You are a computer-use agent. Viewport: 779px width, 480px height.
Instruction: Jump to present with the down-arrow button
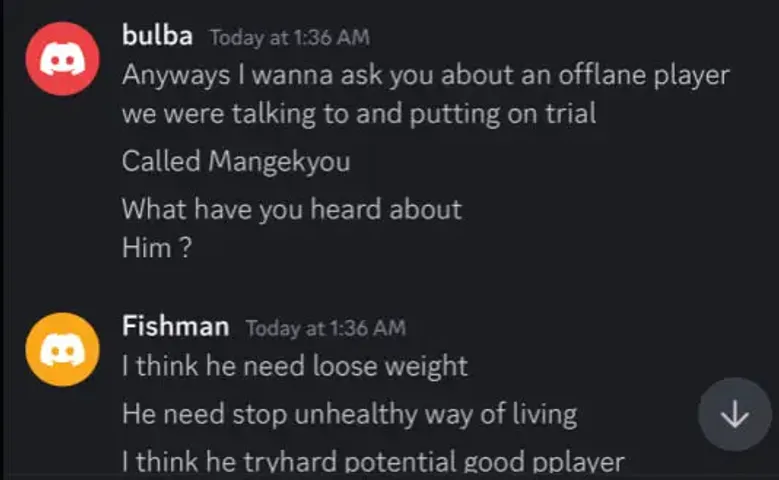coord(735,414)
